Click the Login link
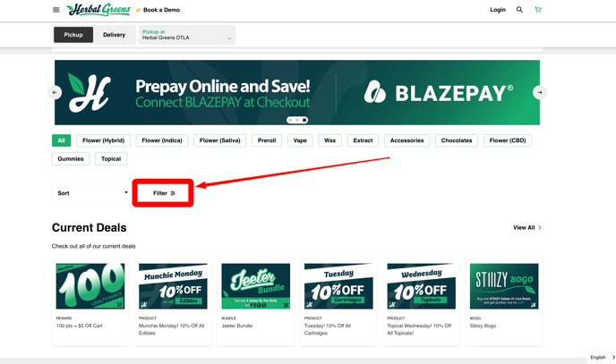616x364 pixels. tap(498, 10)
